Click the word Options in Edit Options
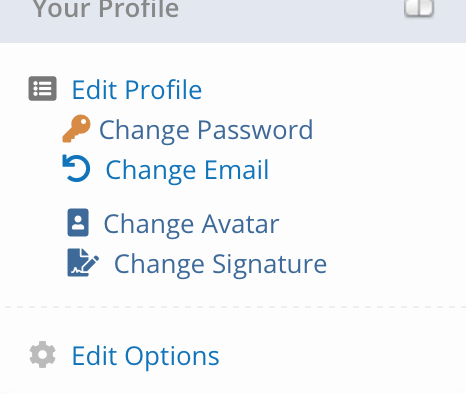Screen dimensions: 466x394 [172, 357]
